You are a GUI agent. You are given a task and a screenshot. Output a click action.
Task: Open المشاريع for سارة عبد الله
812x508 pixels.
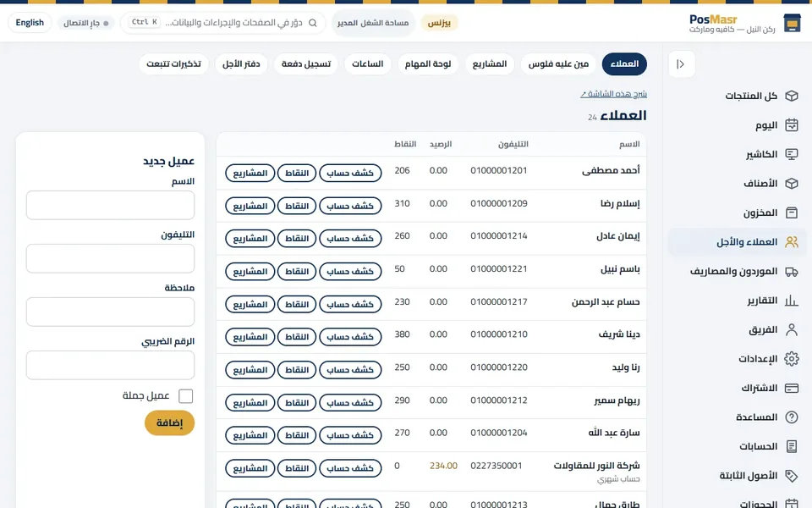[250, 435]
